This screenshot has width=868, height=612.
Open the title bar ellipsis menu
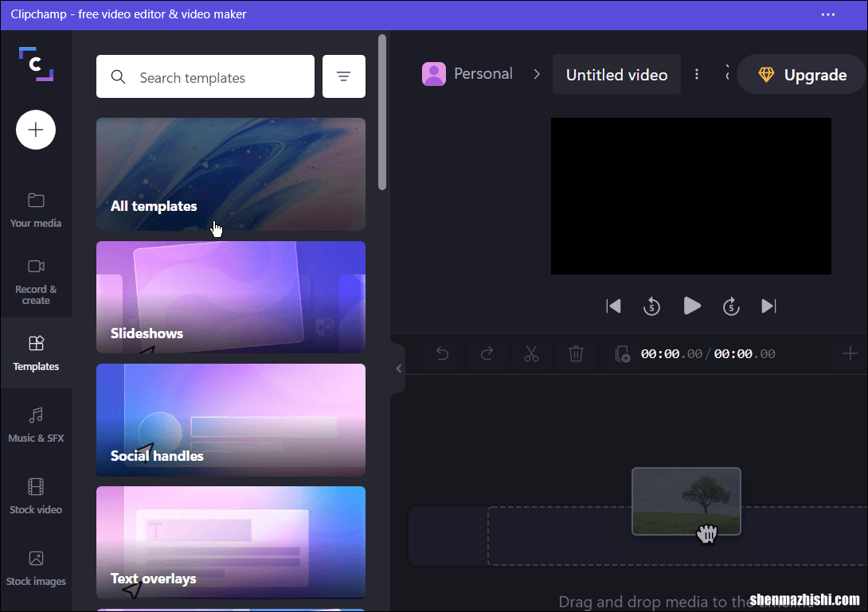pos(828,14)
